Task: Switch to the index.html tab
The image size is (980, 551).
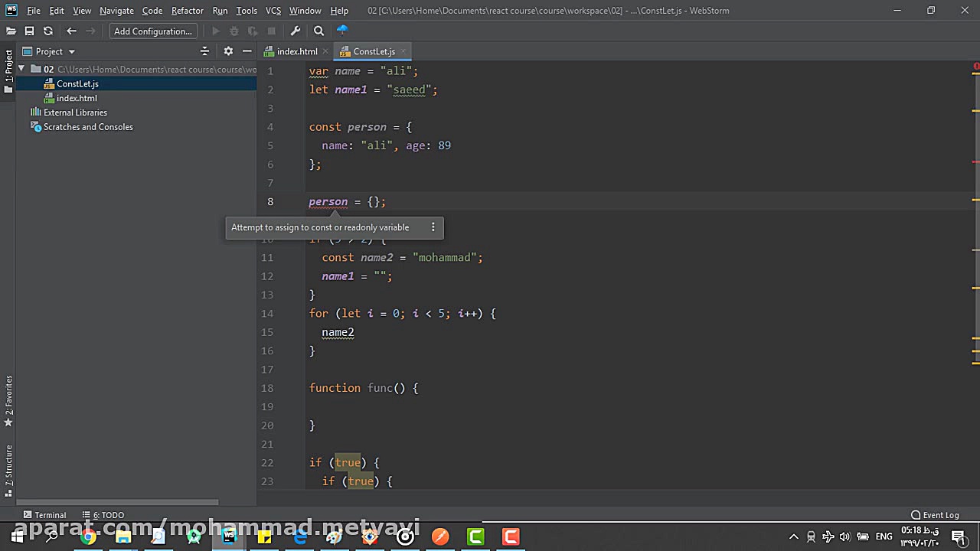Action: 297,51
